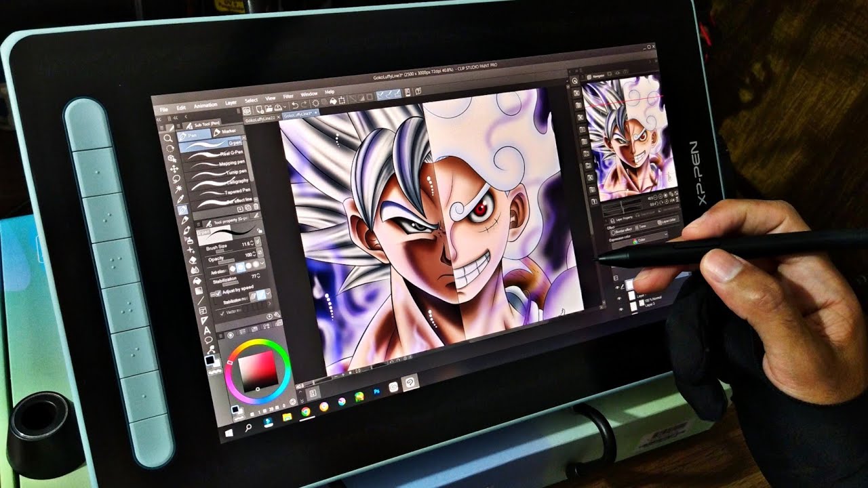Toggle the Vector magnet checkbox

pyautogui.click(x=222, y=314)
